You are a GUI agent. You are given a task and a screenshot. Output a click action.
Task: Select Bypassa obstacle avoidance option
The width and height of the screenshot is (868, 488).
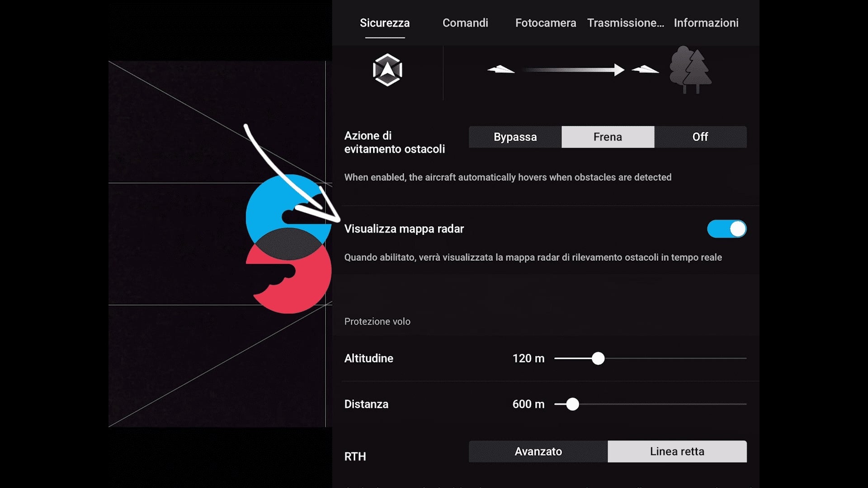pos(515,137)
